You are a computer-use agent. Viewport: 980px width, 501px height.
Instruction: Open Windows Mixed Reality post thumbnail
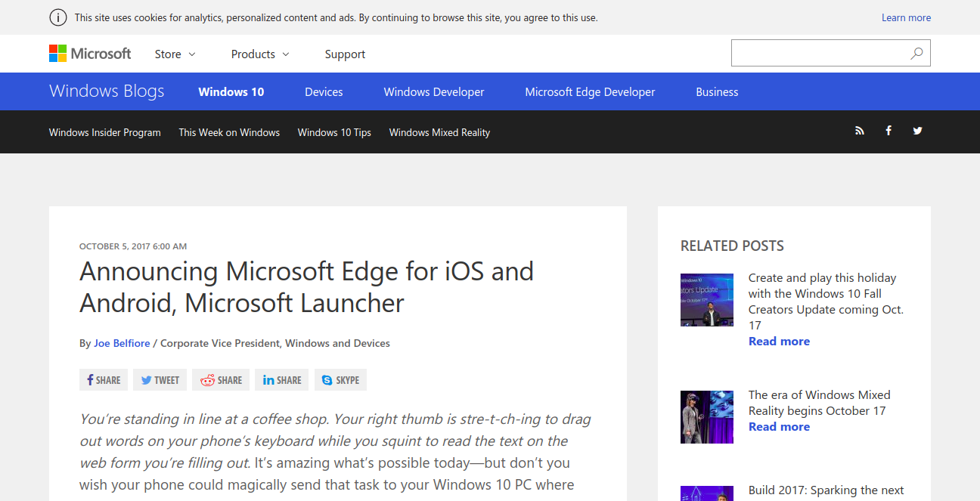(x=707, y=417)
